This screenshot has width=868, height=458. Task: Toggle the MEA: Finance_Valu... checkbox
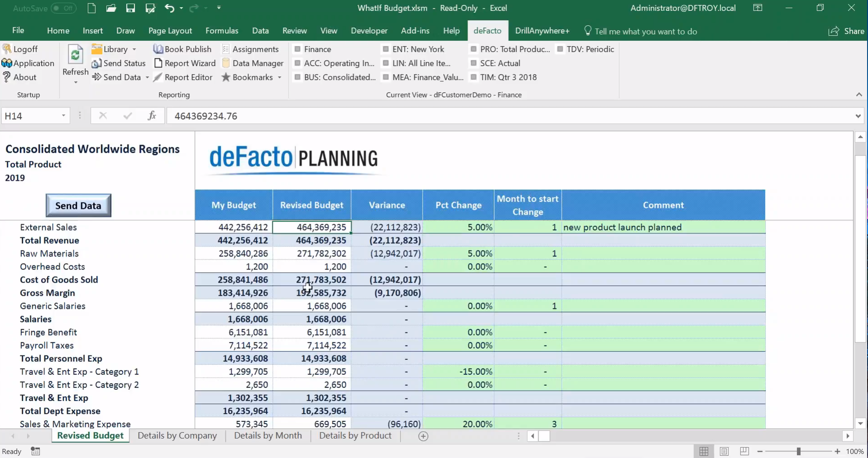click(386, 77)
